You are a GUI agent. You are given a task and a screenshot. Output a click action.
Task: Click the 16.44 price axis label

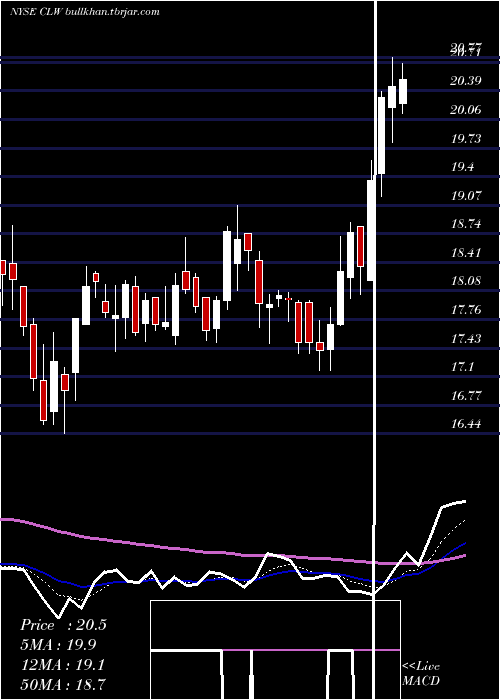466,424
